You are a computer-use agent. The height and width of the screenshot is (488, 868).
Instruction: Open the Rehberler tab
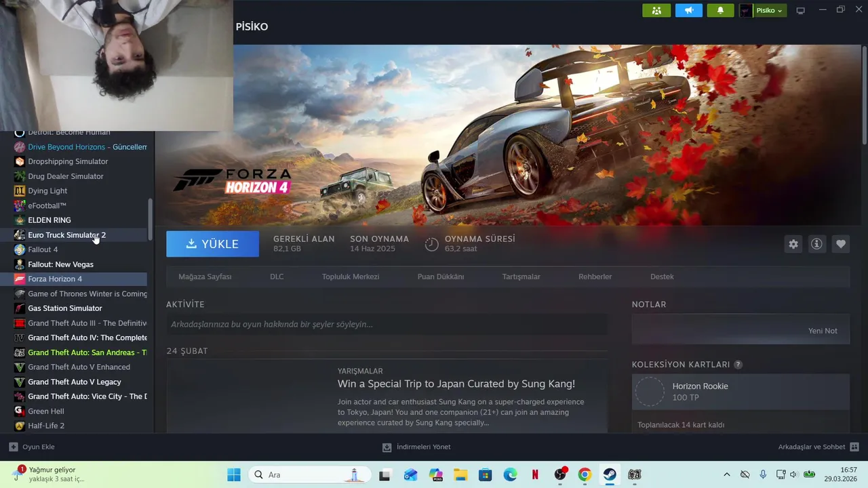pyautogui.click(x=595, y=277)
